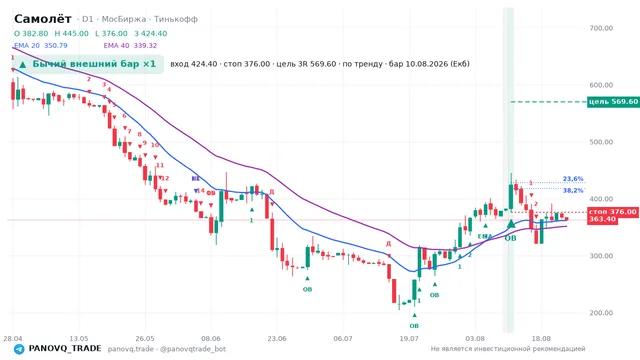Click the O 382.80 open value

tap(31, 33)
